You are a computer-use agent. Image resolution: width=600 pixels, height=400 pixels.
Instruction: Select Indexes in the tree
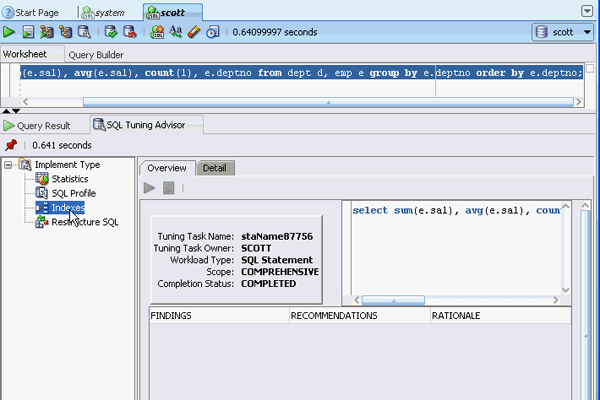coord(68,207)
